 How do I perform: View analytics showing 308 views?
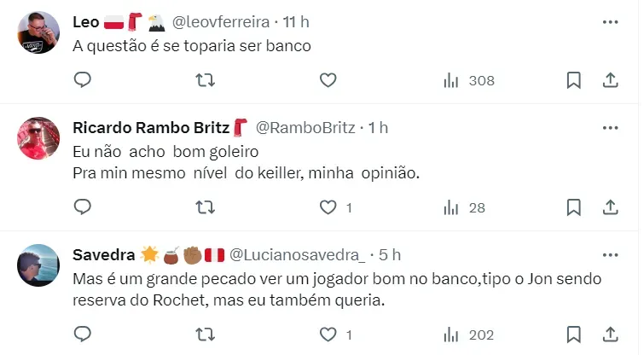coord(468,80)
